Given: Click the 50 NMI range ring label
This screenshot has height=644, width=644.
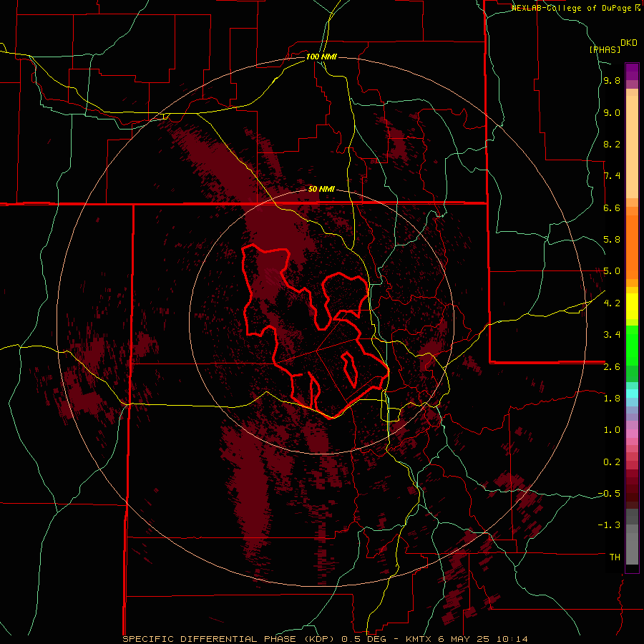Looking at the screenshot, I should [x=321, y=190].
